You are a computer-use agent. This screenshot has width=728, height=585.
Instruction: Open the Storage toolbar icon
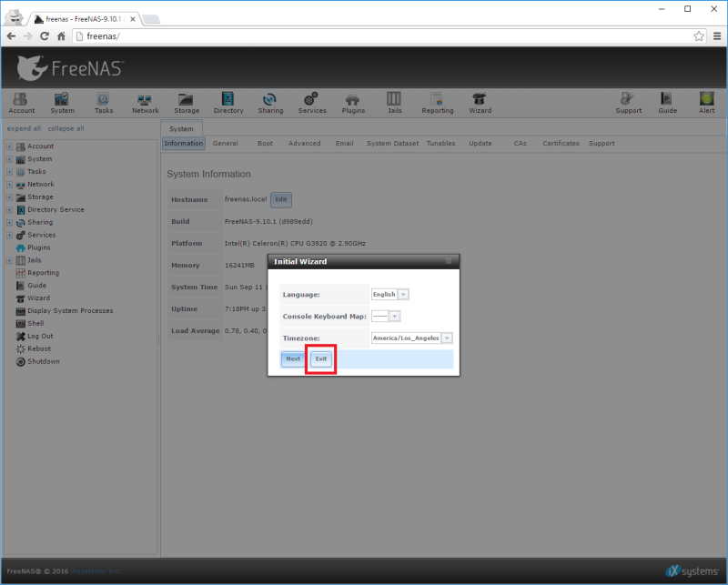coord(187,102)
